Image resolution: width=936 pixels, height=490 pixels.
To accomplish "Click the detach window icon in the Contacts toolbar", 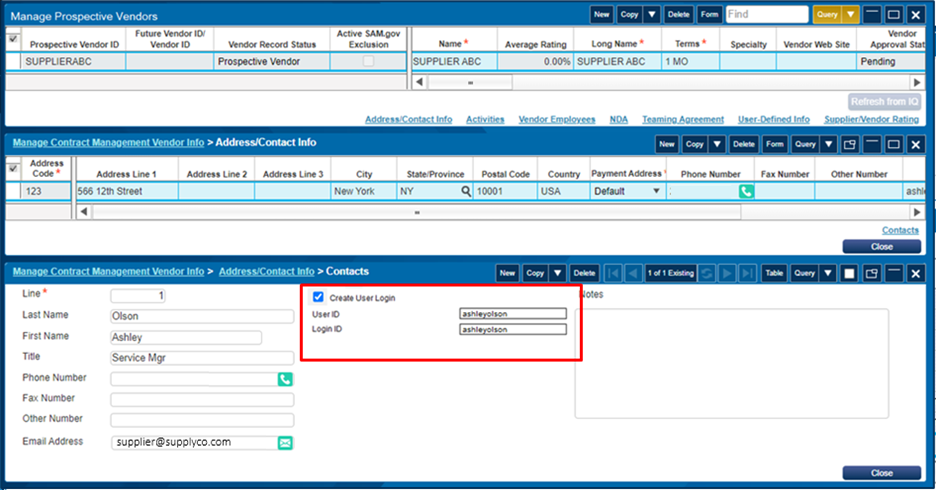I will 871,273.
